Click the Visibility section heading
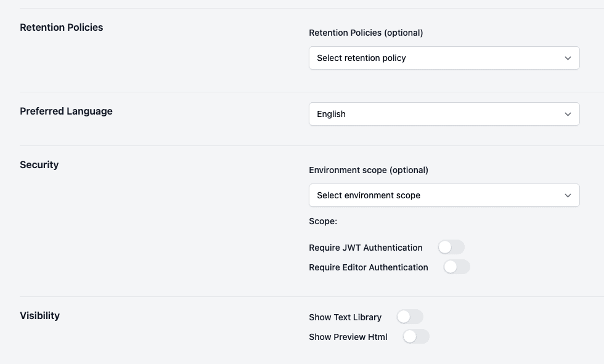Screen dimensions: 604x364 pos(39,315)
